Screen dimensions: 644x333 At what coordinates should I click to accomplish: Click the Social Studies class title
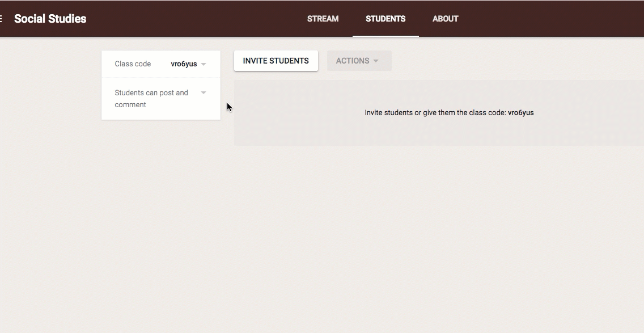[50, 19]
